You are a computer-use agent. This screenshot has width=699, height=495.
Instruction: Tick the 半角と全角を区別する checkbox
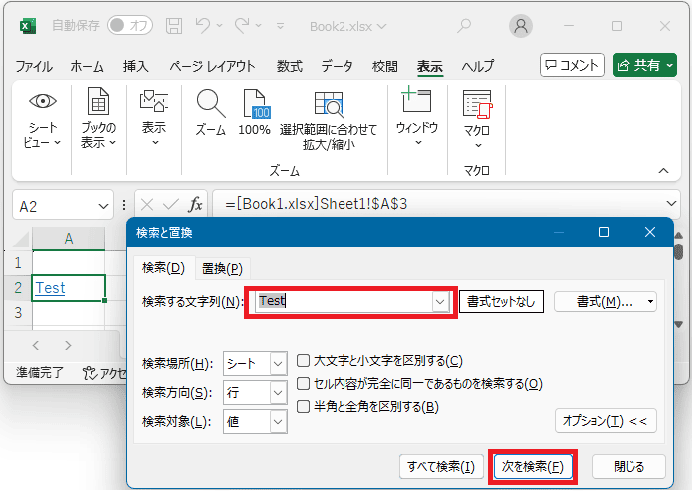click(x=304, y=407)
